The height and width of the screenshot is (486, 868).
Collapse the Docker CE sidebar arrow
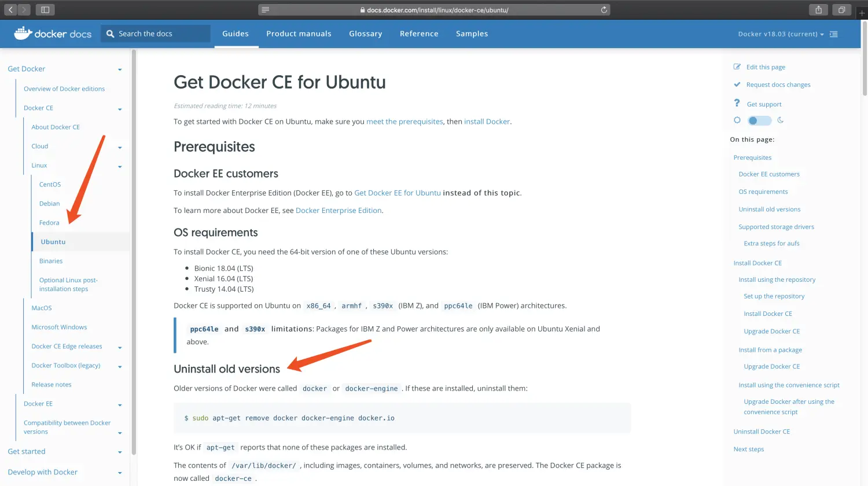(120, 109)
